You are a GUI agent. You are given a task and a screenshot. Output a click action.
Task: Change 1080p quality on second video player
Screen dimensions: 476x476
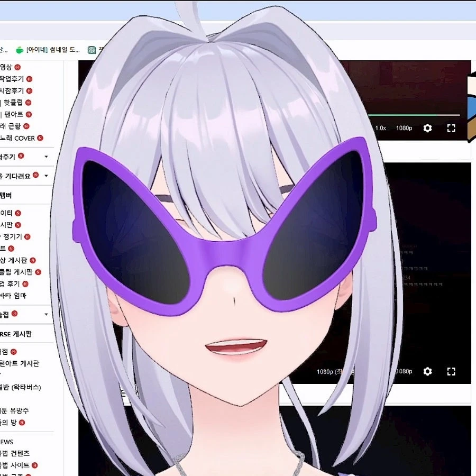[404, 371]
